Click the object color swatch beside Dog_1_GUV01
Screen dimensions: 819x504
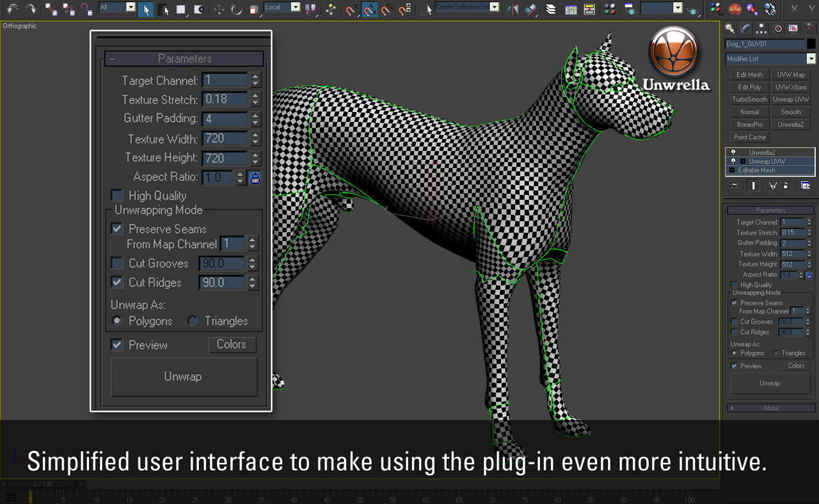(x=811, y=44)
